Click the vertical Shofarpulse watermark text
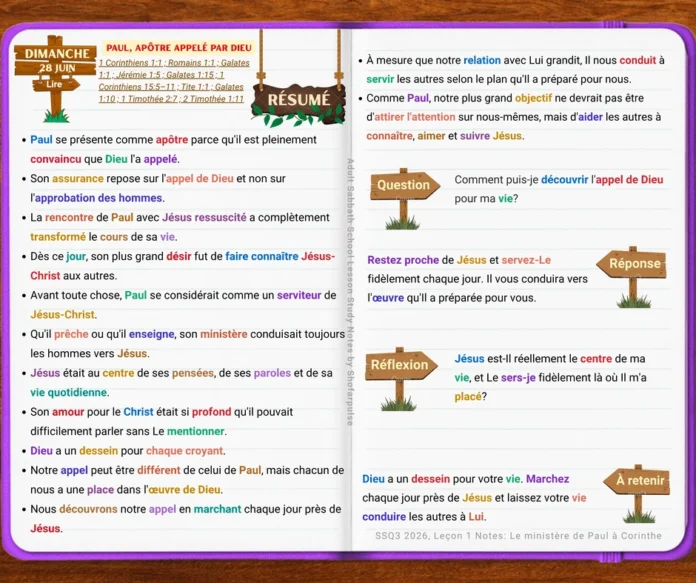This screenshot has width=696, height=583. click(350, 292)
